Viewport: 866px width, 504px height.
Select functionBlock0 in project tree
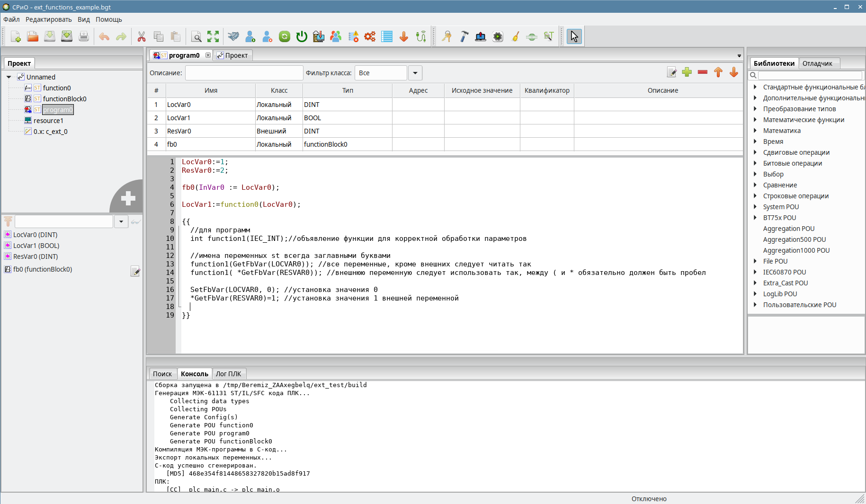tap(64, 99)
